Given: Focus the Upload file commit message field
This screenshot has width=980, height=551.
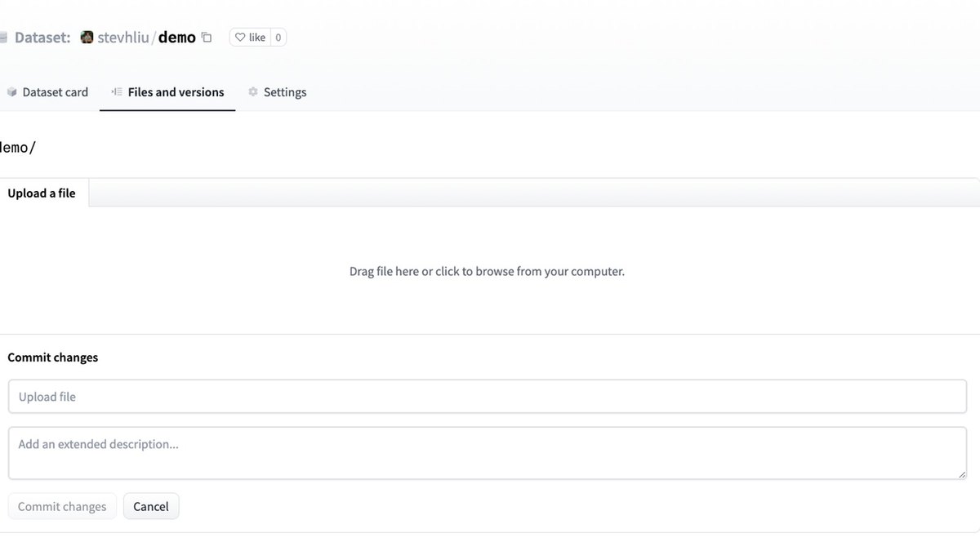Looking at the screenshot, I should click(x=488, y=397).
